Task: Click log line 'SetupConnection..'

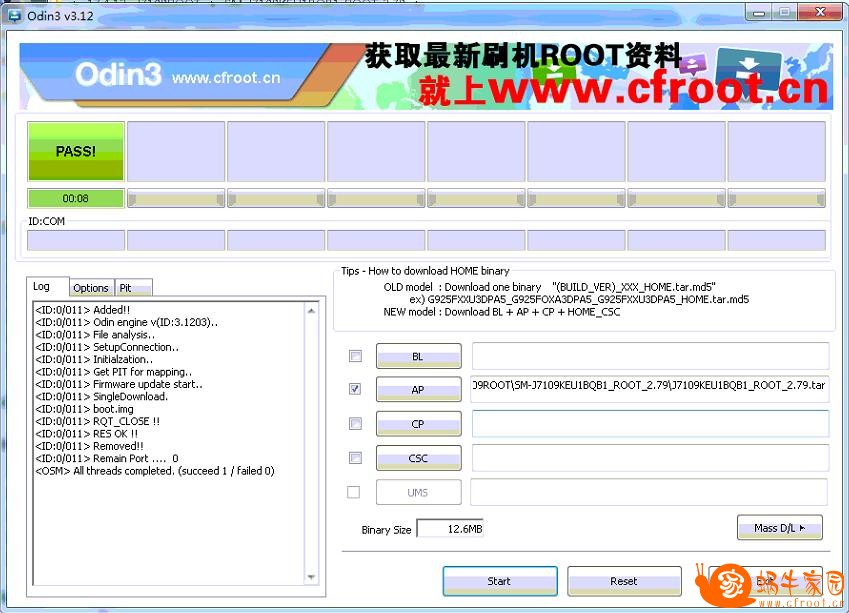Action: [x=107, y=347]
